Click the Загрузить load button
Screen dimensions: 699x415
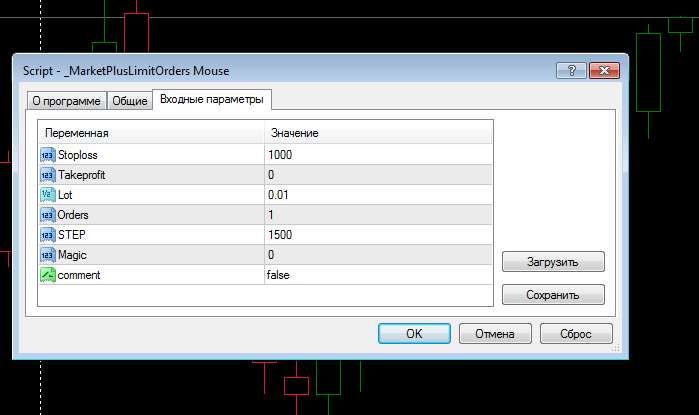pos(553,262)
